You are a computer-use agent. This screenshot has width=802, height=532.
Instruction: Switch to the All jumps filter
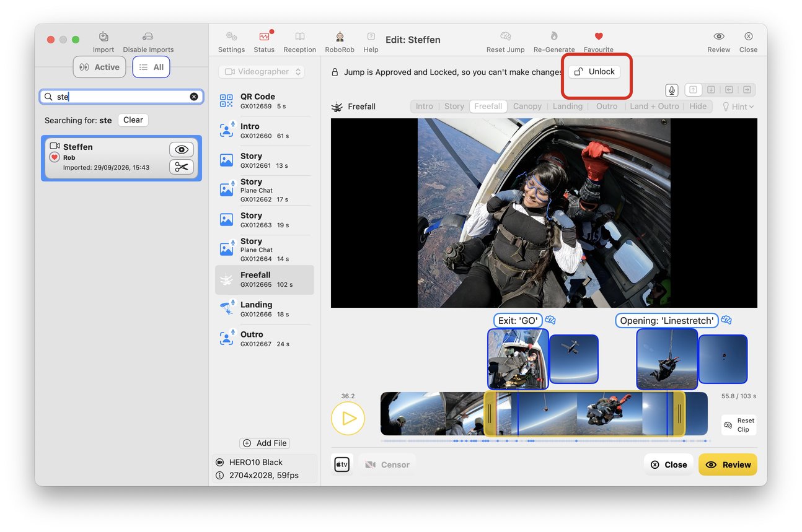(151, 67)
